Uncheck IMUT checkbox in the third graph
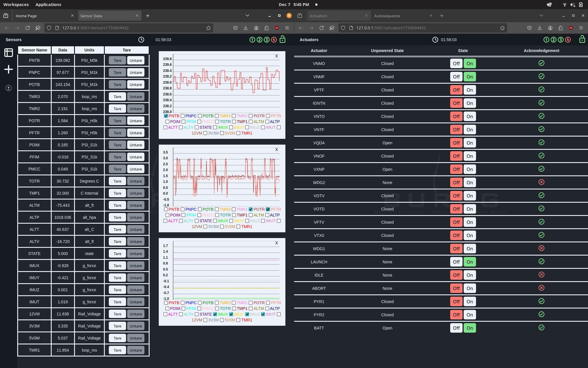 (263, 314)
